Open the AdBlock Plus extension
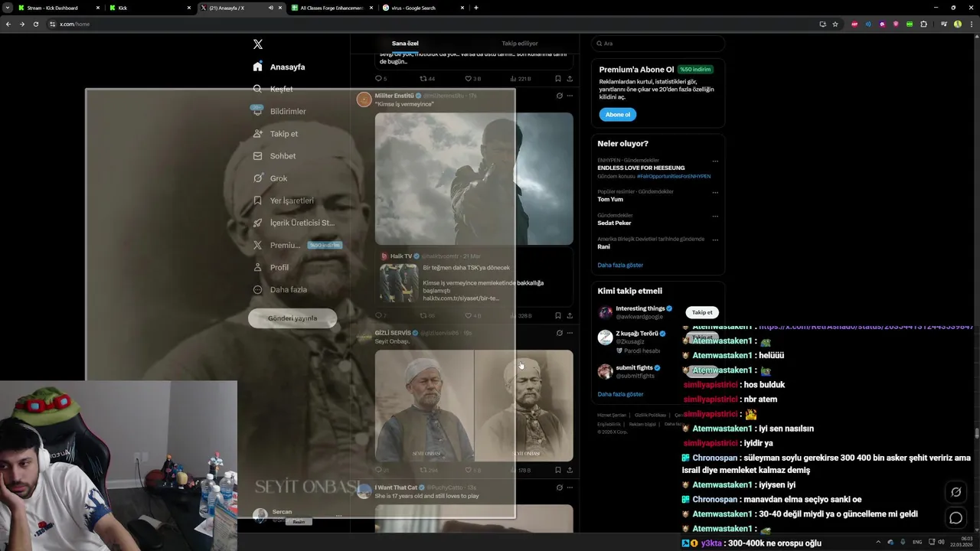The height and width of the screenshot is (551, 980). (854, 24)
